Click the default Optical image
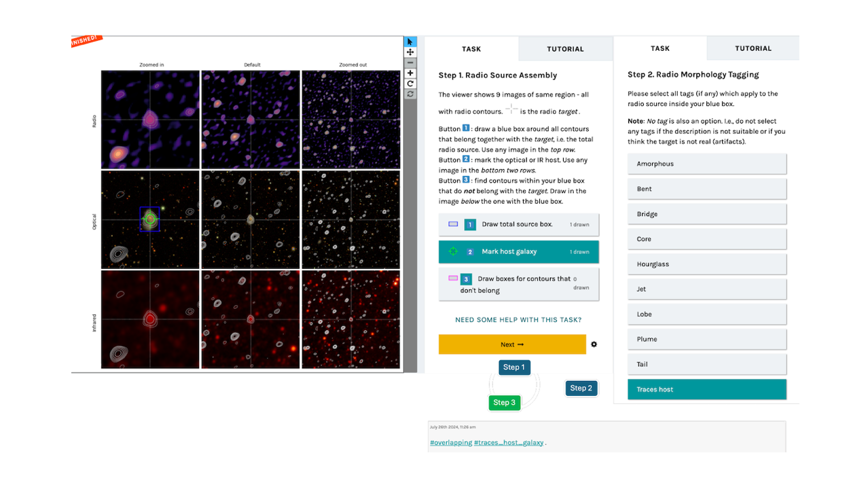Image resolution: width=868 pixels, height=489 pixels. (251, 219)
